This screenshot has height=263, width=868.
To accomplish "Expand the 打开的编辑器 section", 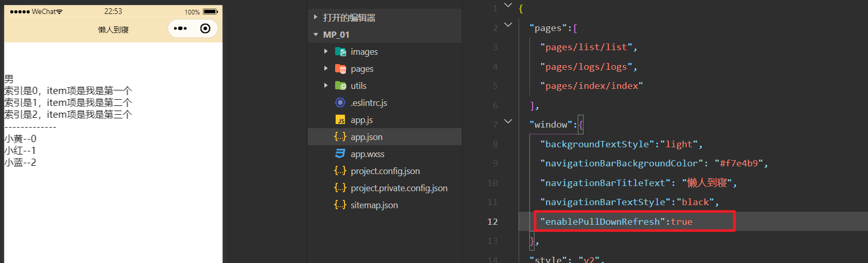I will (x=315, y=17).
